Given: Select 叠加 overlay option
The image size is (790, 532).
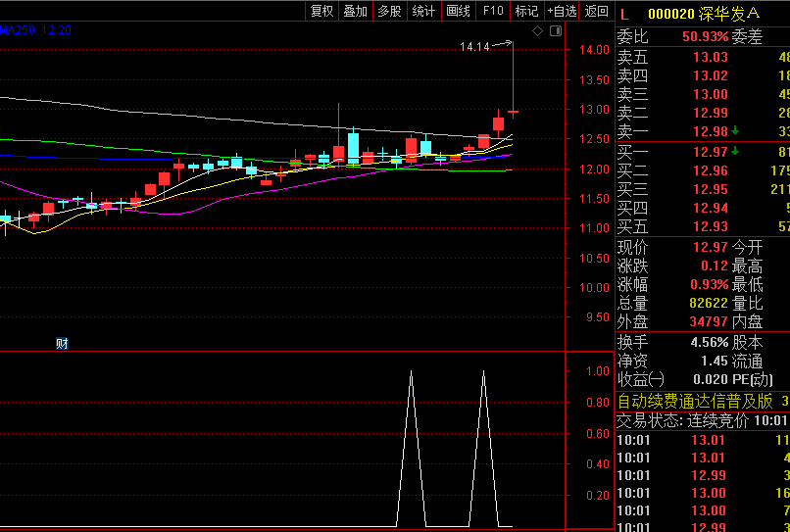Looking at the screenshot, I should [x=355, y=11].
